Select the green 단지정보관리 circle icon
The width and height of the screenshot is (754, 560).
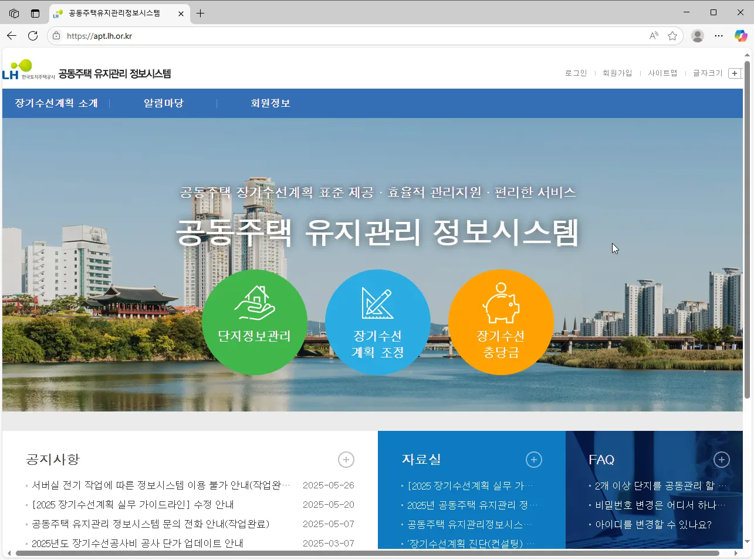[254, 322]
